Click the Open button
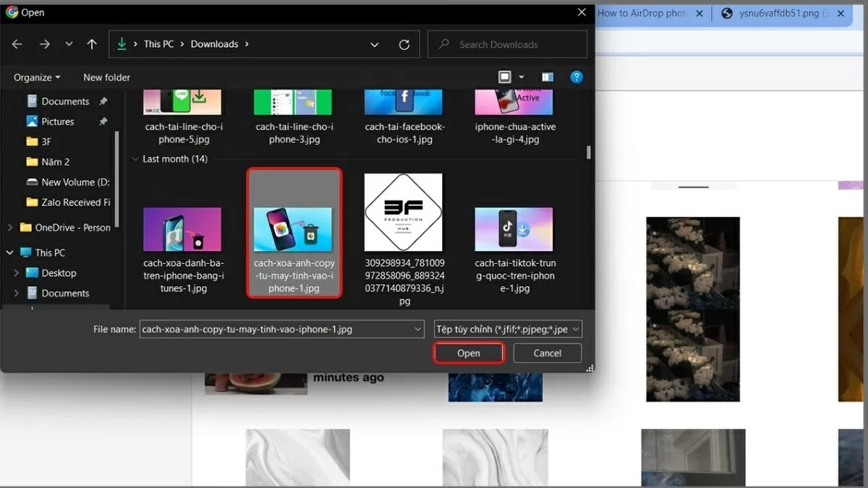 click(468, 353)
